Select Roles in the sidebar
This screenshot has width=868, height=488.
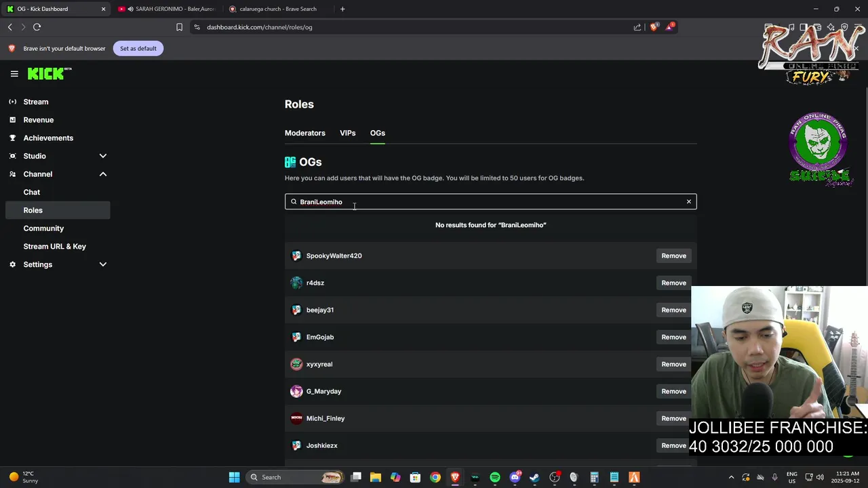coord(58,210)
